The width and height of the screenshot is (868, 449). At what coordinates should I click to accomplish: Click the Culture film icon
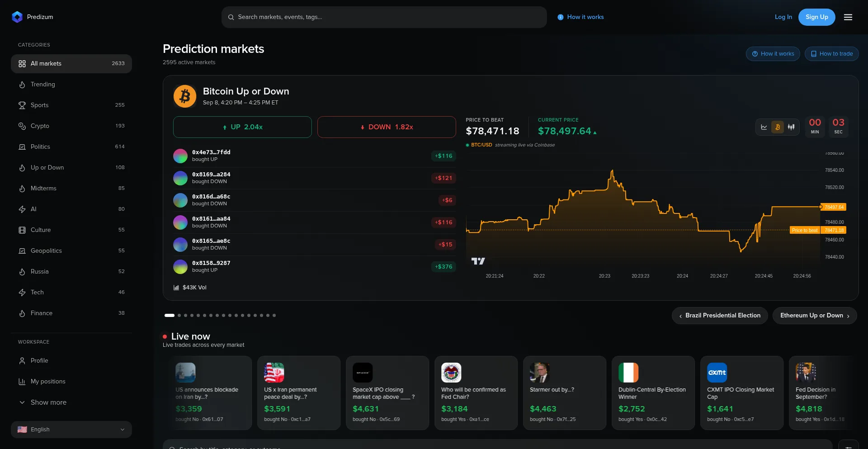tap(22, 230)
